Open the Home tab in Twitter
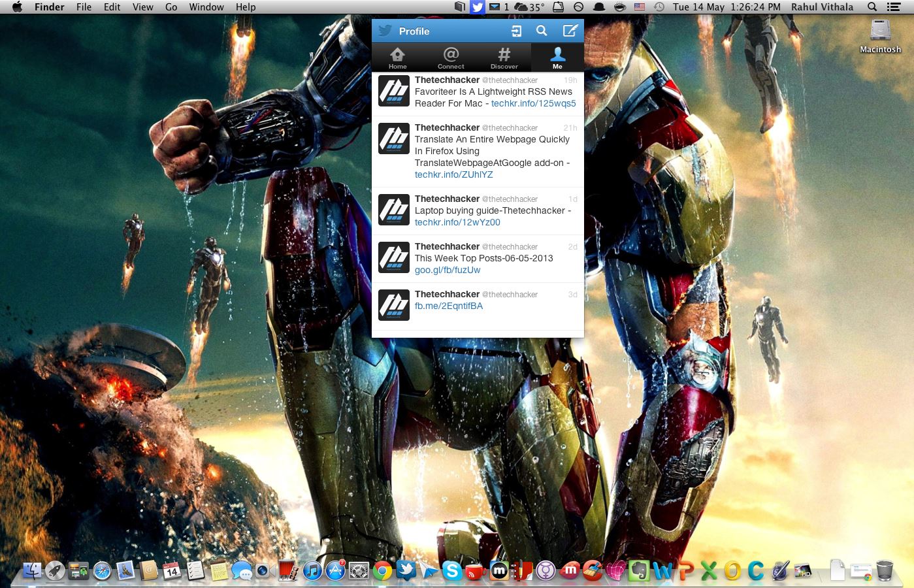Viewport: 914px width, 588px height. pos(397,57)
